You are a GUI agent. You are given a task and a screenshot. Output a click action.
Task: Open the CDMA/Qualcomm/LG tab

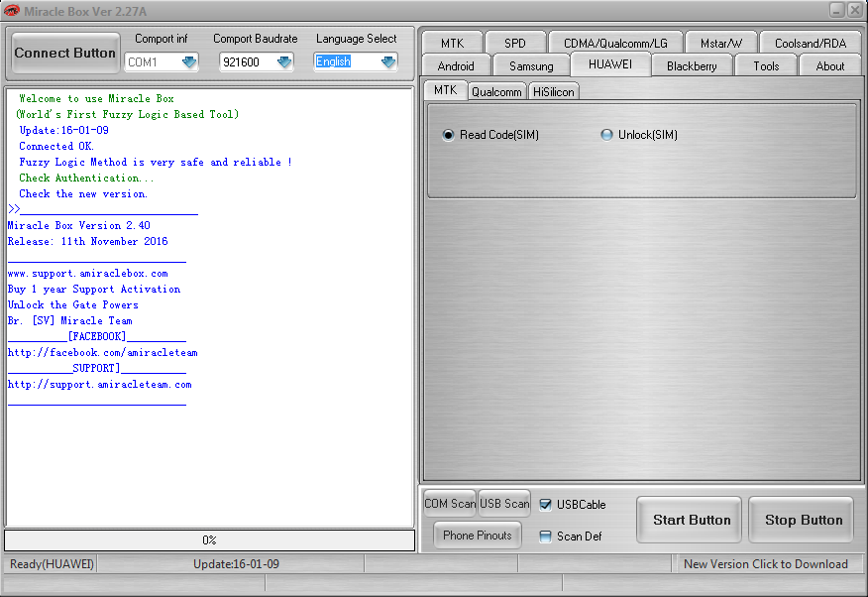[615, 44]
